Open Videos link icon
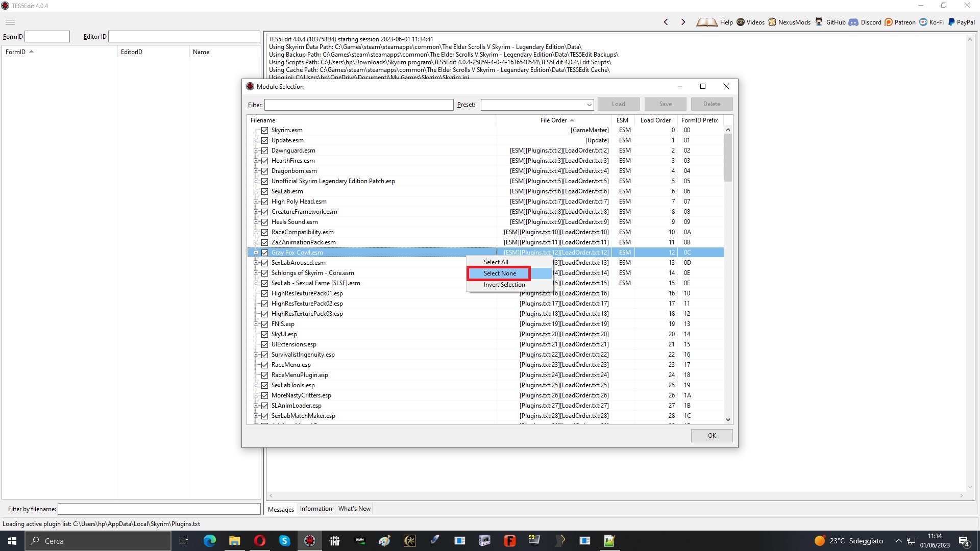This screenshot has width=980, height=551. [741, 22]
